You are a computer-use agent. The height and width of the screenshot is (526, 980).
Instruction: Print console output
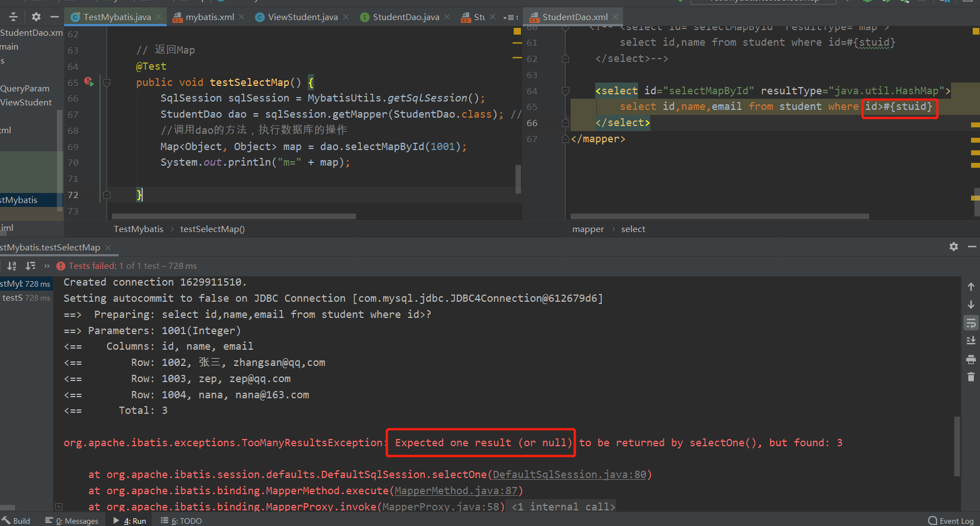tap(971, 359)
